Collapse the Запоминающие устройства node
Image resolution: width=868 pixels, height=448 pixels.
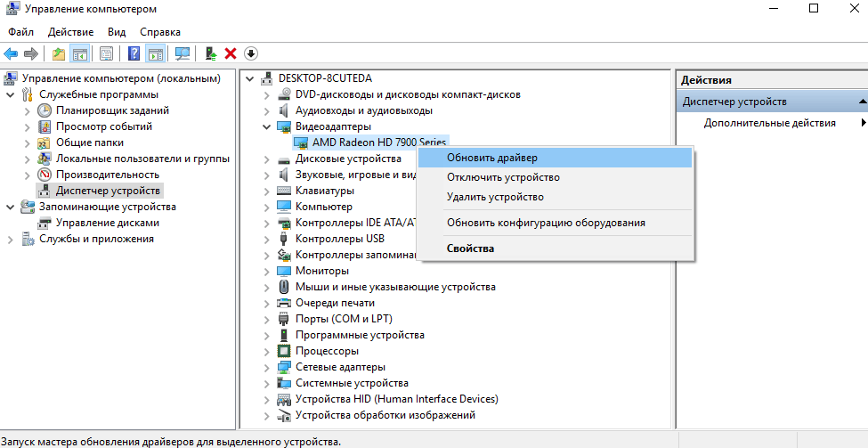[11, 208]
